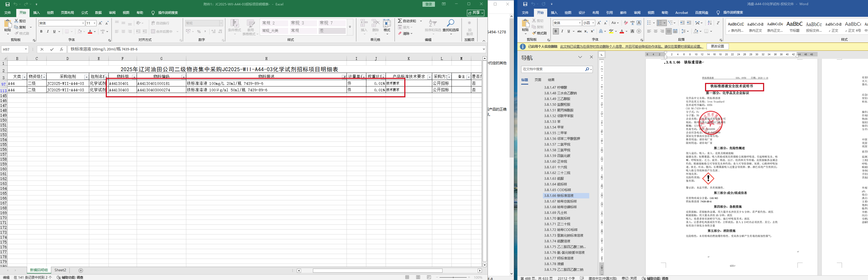Open Word font name dropdown
868x280 pixels.
tap(579, 23)
